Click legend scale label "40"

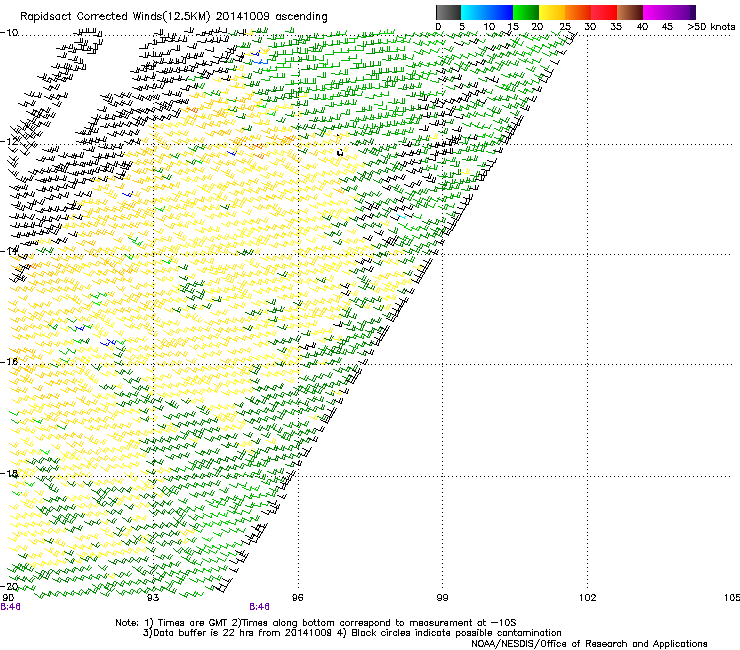coord(642,27)
